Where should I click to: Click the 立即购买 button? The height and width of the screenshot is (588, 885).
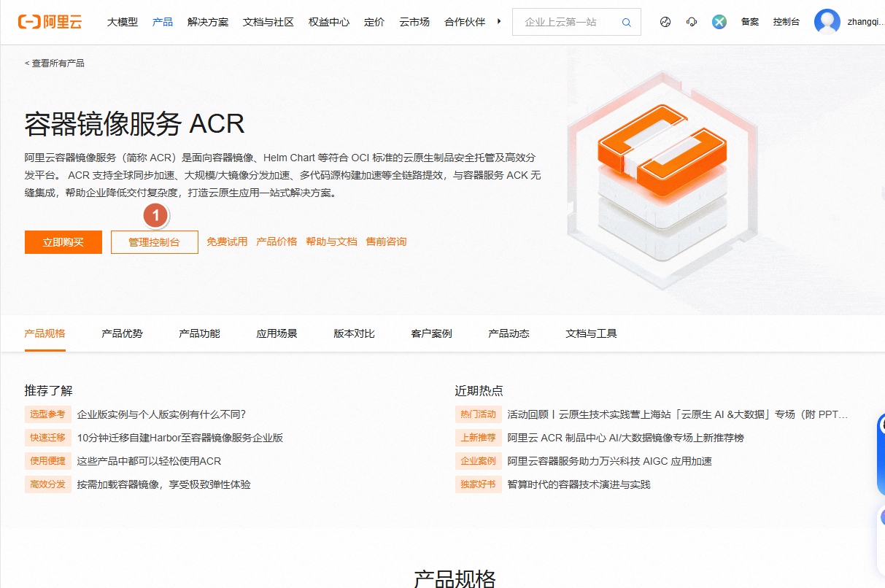pyautogui.click(x=63, y=242)
